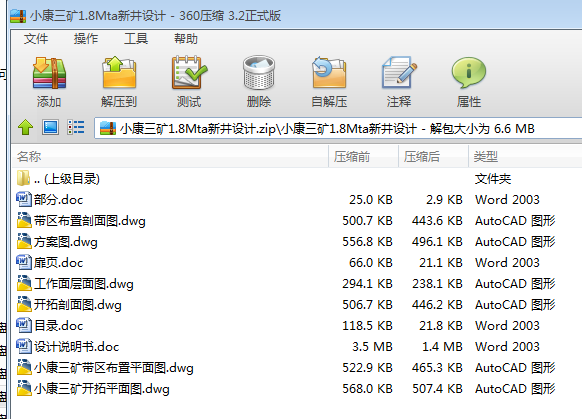Image resolution: width=582 pixels, height=419 pixels.
Task: Click the Word icon of 部分.doc
Action: 24,199
